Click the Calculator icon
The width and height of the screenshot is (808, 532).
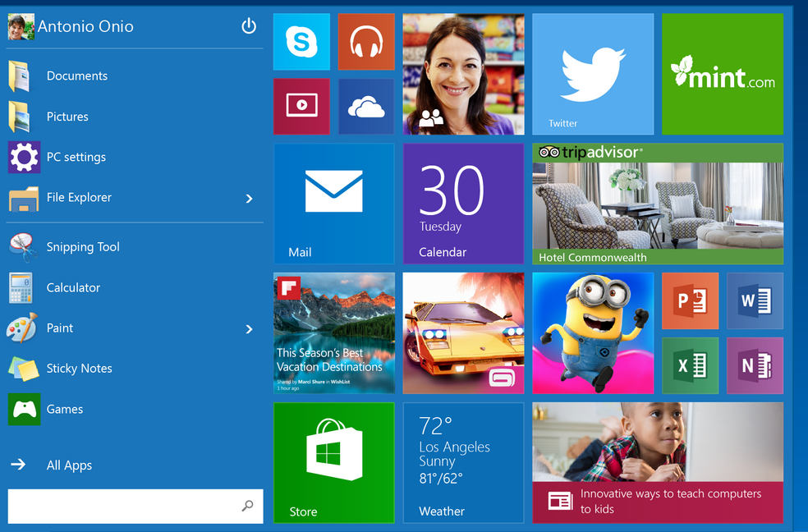21,288
